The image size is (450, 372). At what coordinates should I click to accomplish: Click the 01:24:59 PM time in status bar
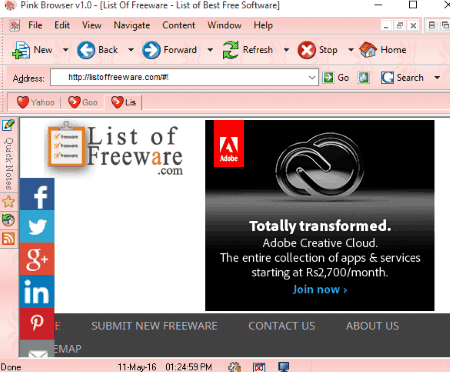189,367
